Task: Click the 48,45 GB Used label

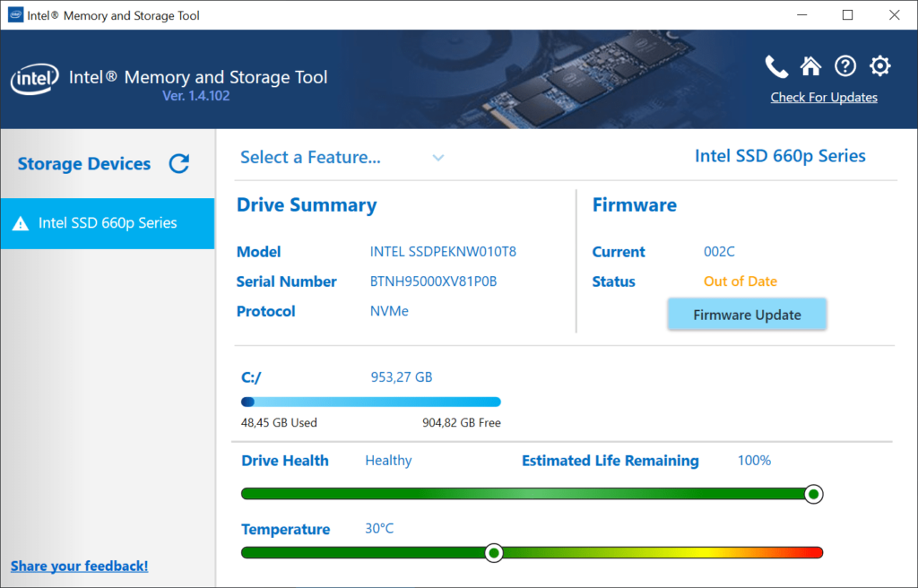Action: 280,423
